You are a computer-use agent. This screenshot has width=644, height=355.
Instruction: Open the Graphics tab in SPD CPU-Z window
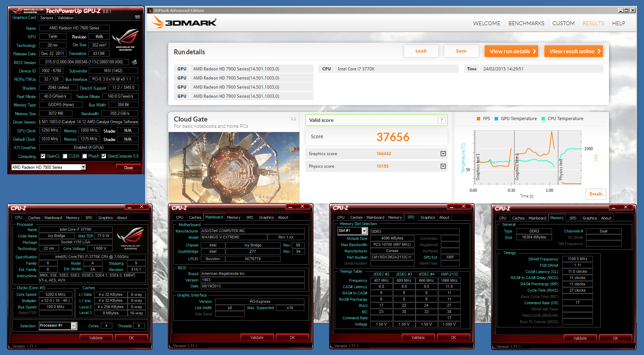click(x=427, y=217)
